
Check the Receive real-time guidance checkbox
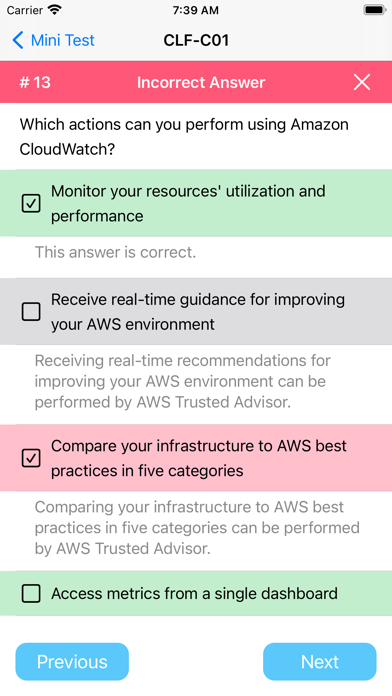[31, 312]
